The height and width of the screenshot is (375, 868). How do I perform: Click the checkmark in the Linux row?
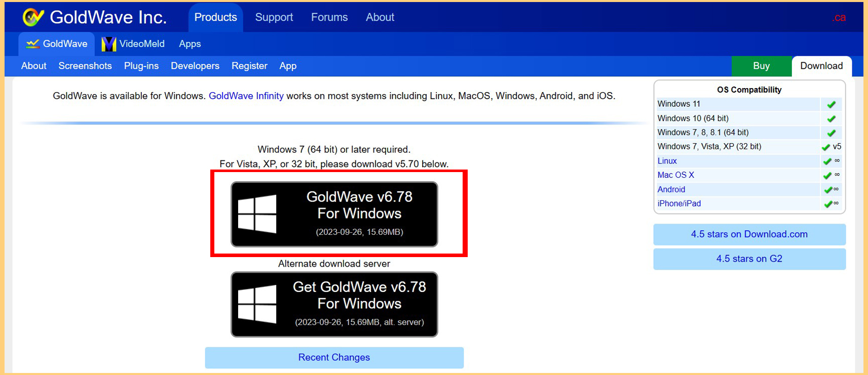[827, 161]
